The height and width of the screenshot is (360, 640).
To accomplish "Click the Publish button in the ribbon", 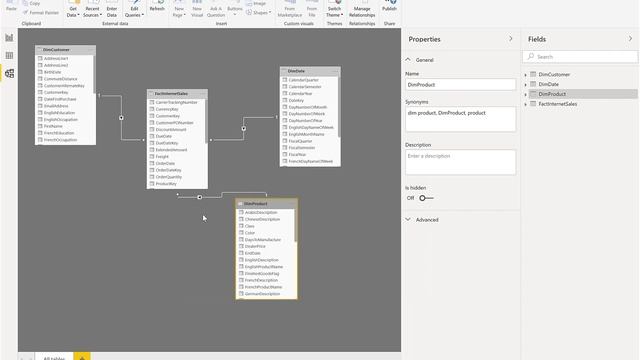I will (389, 7).
